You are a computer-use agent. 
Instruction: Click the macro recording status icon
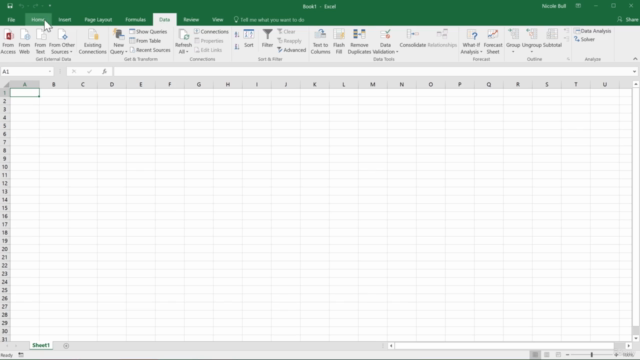point(21,355)
